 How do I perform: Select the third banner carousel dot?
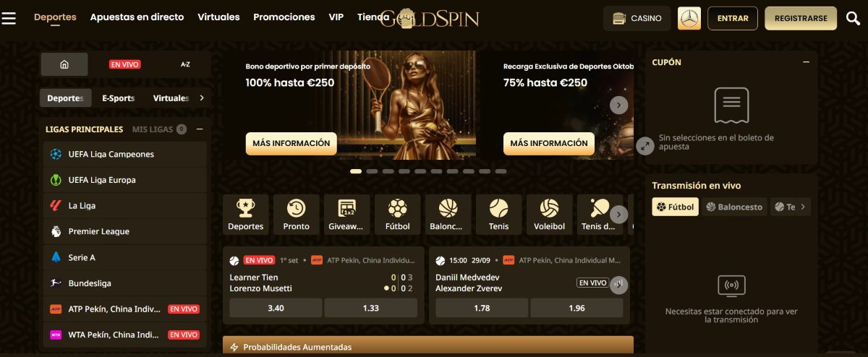388,171
